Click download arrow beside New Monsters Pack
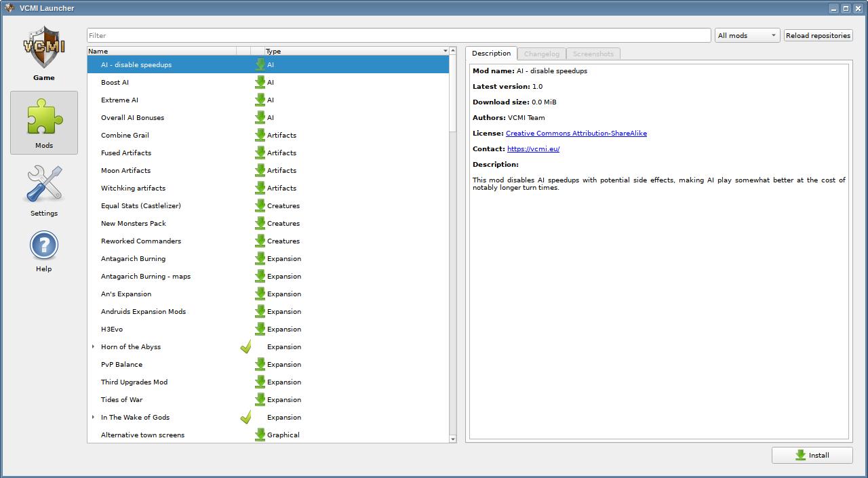 click(260, 223)
